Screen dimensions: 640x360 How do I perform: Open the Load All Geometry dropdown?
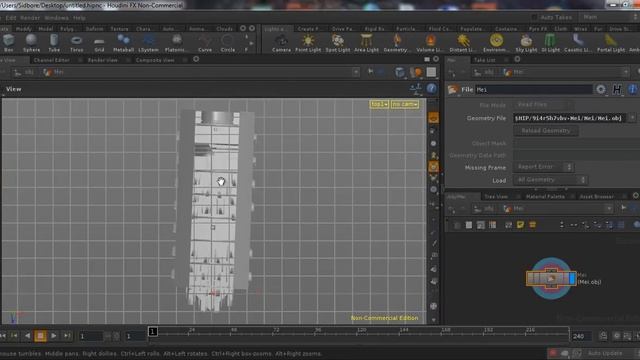[550, 180]
